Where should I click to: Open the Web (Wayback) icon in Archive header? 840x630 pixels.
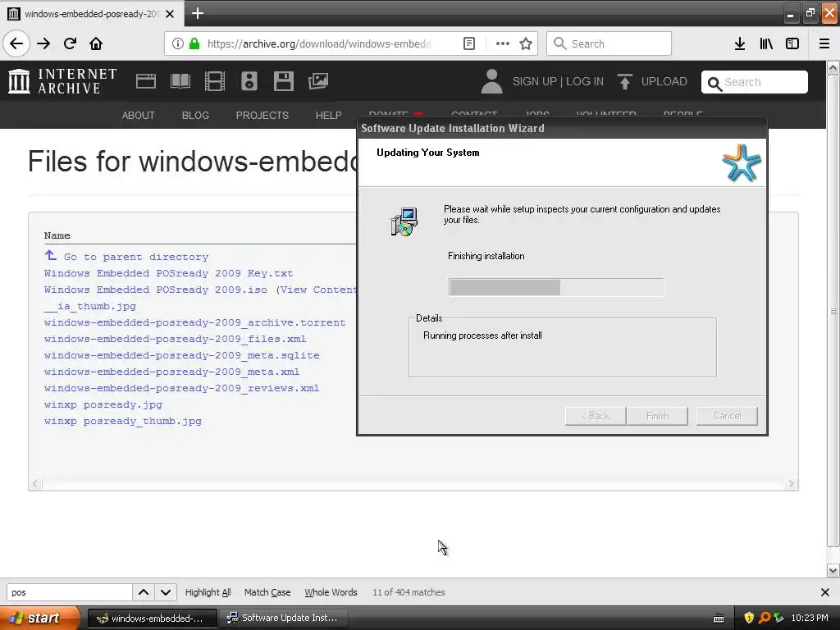pyautogui.click(x=146, y=81)
